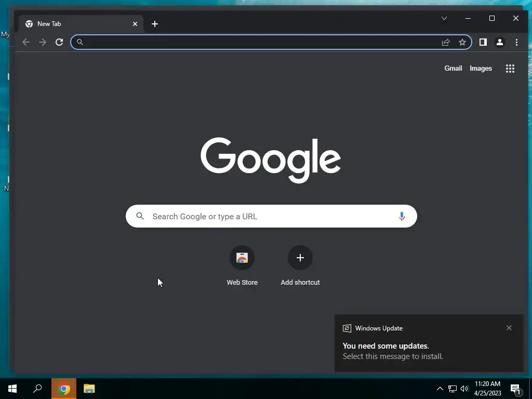
Task: Minimize the Chrome window
Action: (x=468, y=18)
